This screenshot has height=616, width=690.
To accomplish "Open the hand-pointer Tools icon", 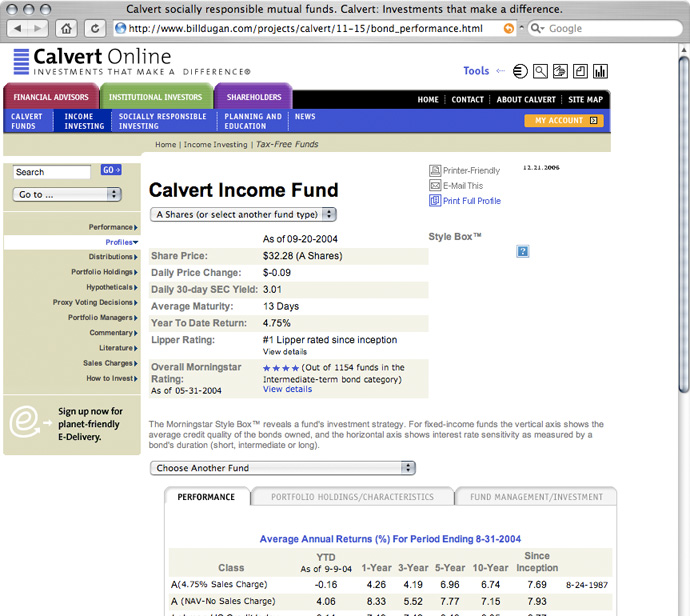I will 560,71.
